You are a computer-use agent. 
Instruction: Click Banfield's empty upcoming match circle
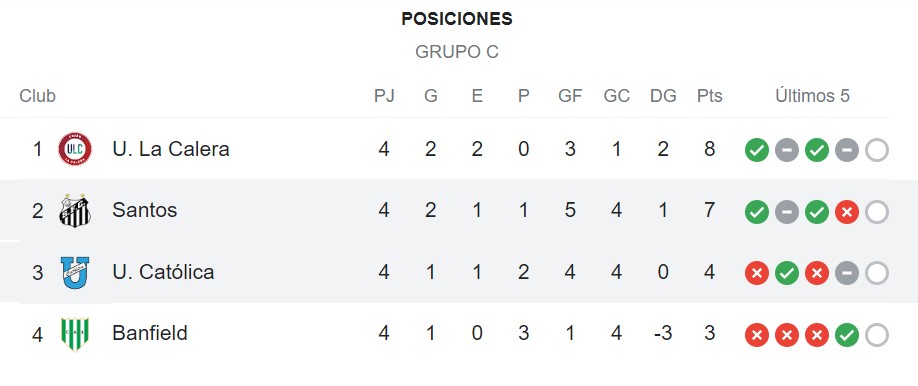pos(877,335)
